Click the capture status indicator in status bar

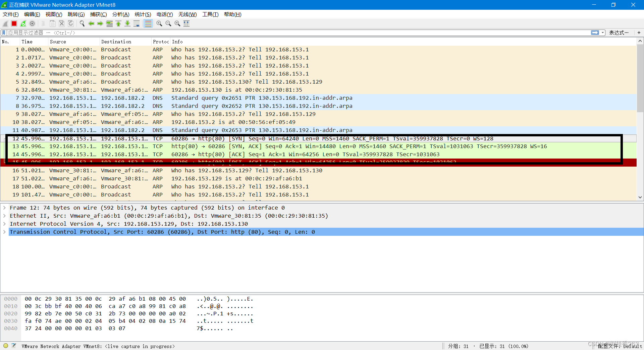point(6,346)
